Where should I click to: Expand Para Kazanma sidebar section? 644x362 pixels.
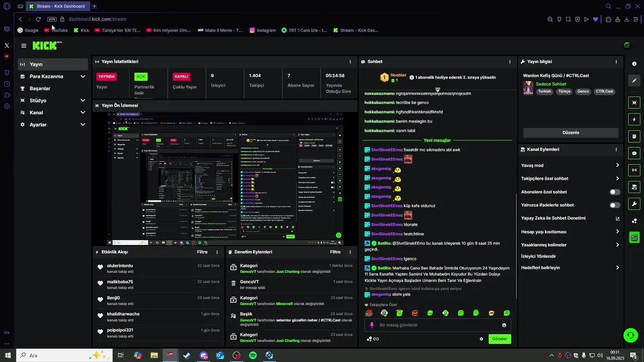tap(83, 76)
